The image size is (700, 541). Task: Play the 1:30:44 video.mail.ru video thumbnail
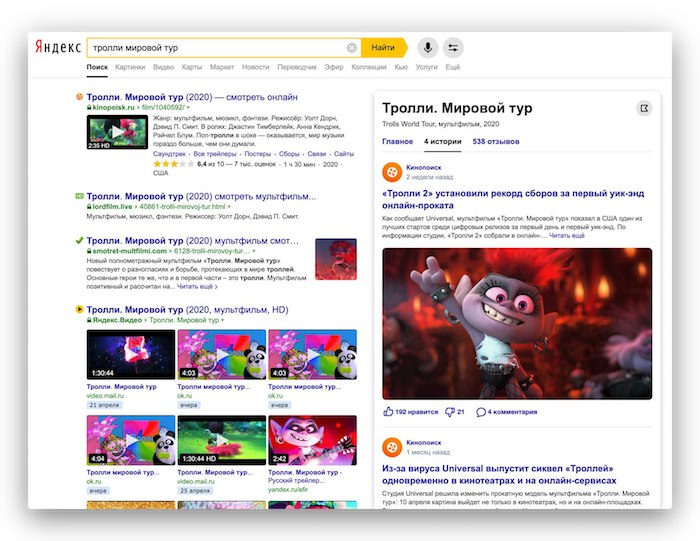point(131,354)
